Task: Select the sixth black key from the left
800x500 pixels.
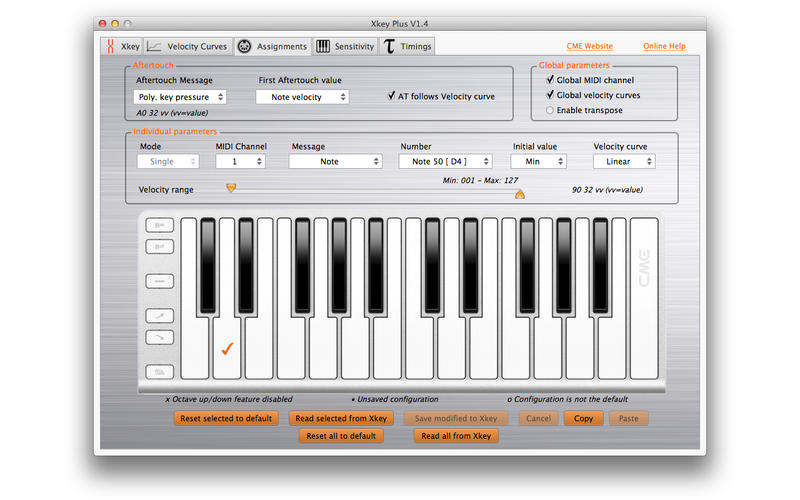Action: coord(433,265)
